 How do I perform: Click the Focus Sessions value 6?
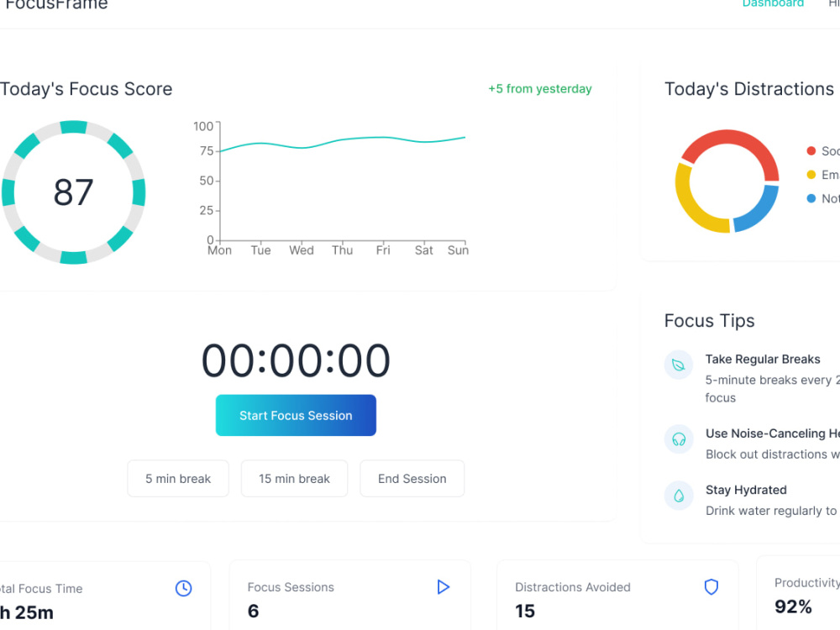coord(254,611)
